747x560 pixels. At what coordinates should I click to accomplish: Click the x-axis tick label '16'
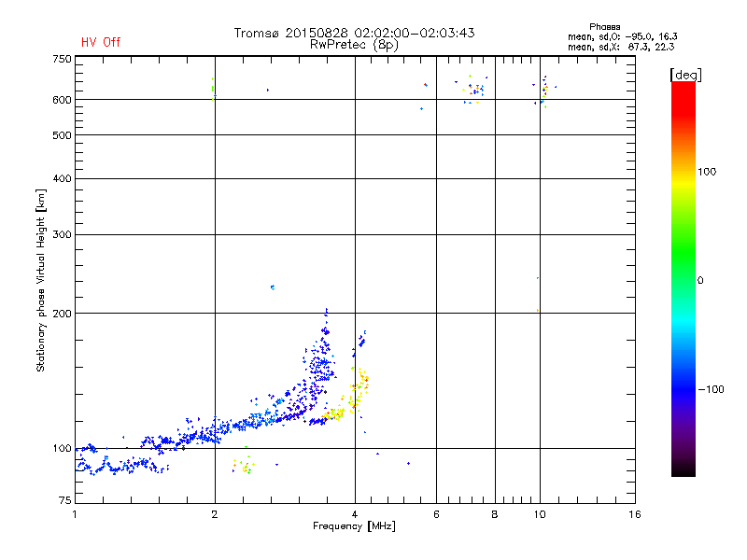(x=635, y=514)
